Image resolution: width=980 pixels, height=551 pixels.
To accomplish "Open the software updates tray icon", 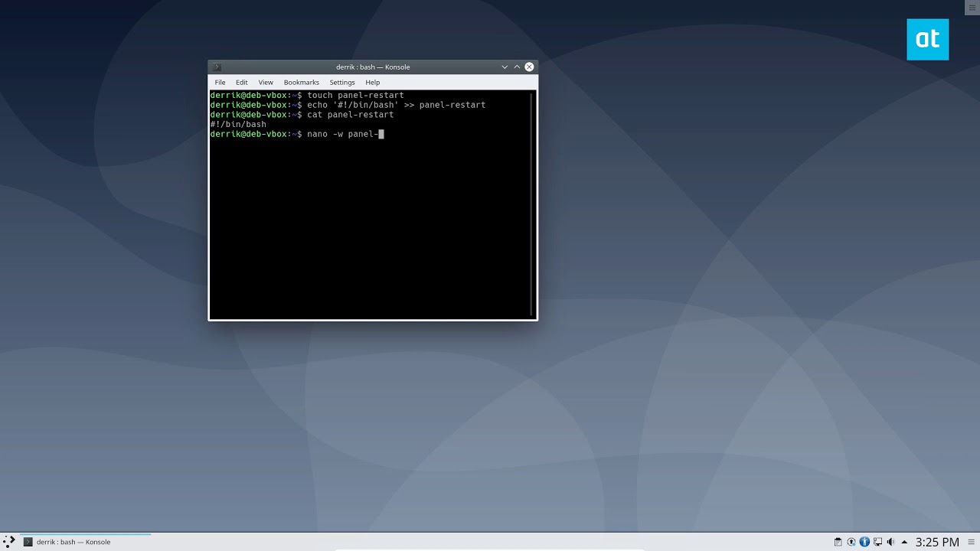I will coord(851,542).
